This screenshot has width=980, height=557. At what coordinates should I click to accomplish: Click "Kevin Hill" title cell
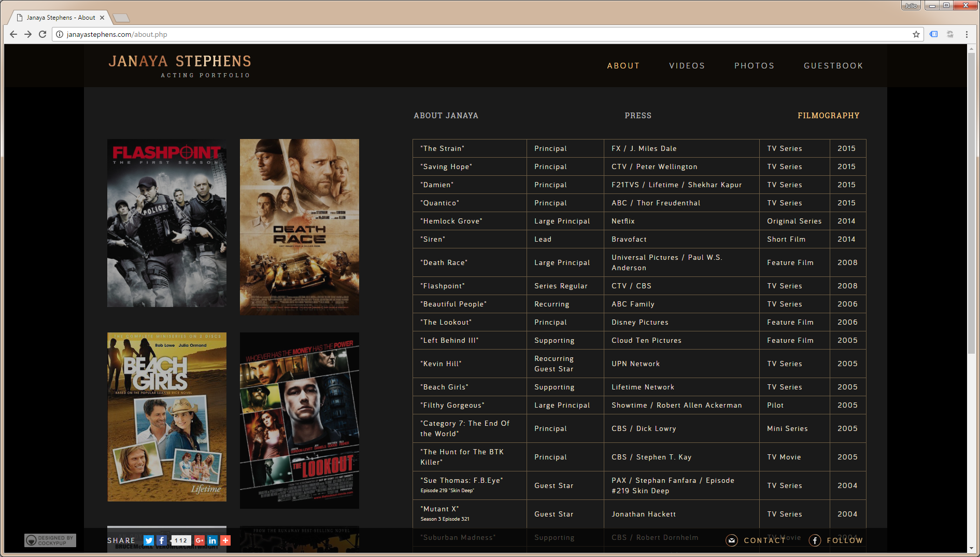[x=470, y=364]
